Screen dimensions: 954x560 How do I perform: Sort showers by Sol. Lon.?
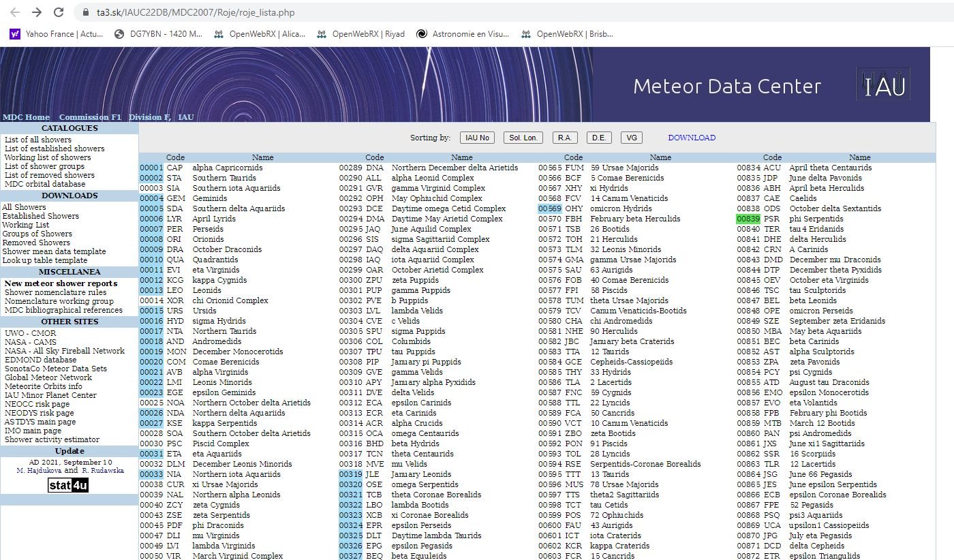[x=523, y=138]
